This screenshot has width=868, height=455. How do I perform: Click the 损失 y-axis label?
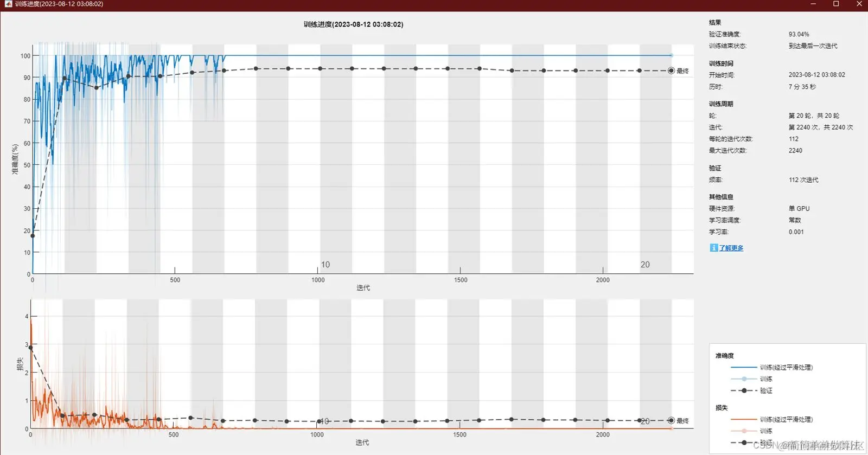pos(20,363)
